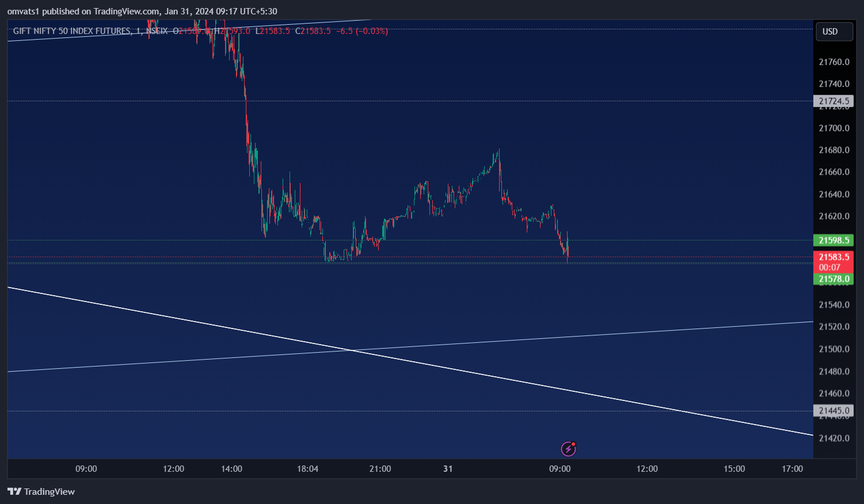Click the 21:00 time axis label
Image resolution: width=864 pixels, height=504 pixels.
[380, 469]
